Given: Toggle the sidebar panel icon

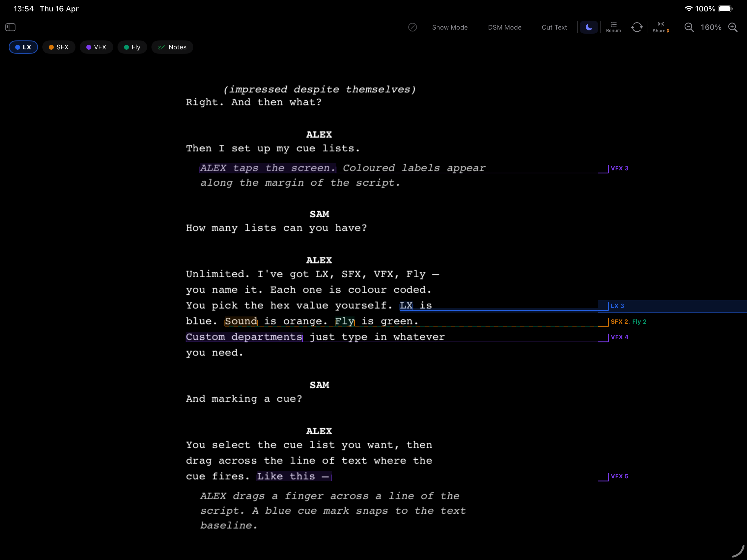Looking at the screenshot, I should point(11,27).
